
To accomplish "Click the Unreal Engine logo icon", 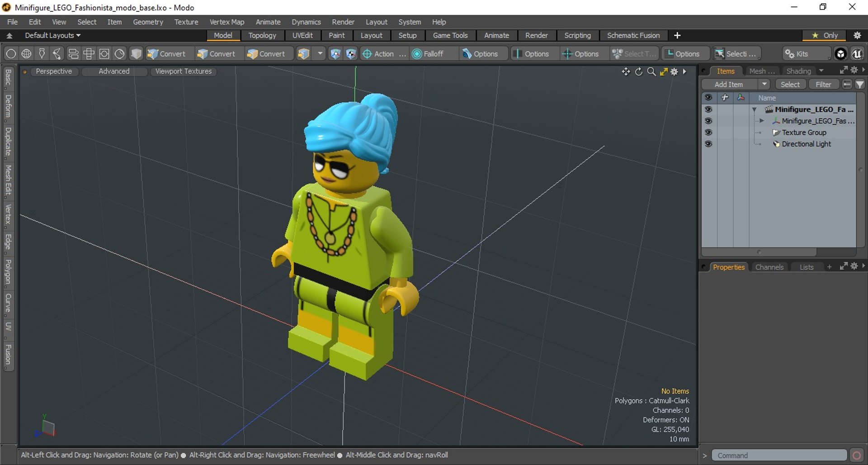I will tap(857, 54).
